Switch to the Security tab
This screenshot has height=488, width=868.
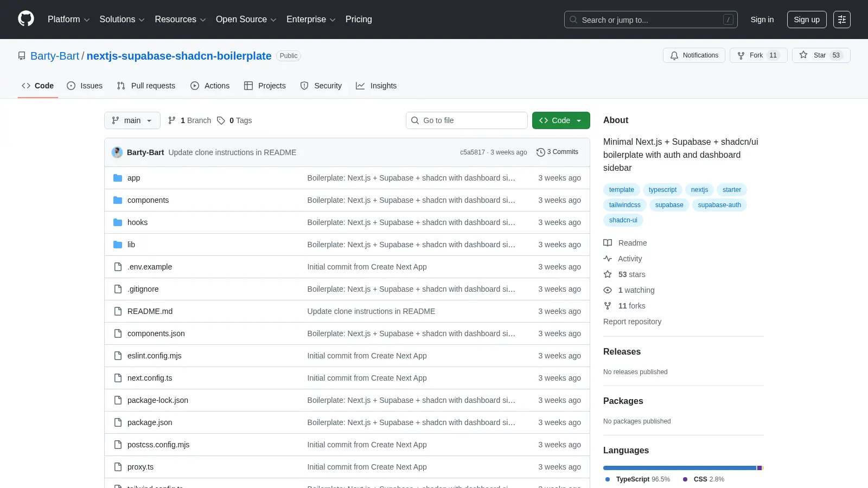click(321, 86)
